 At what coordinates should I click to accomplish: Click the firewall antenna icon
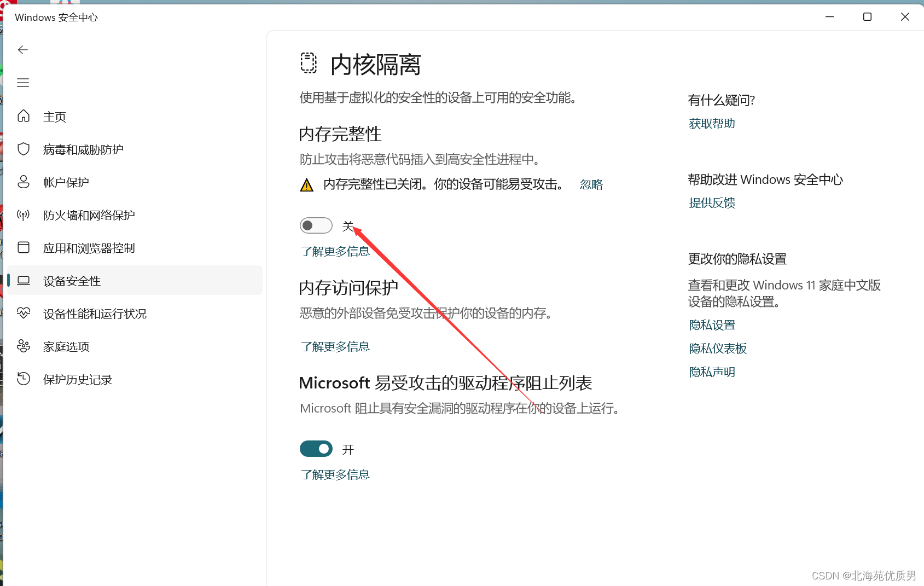pos(24,214)
